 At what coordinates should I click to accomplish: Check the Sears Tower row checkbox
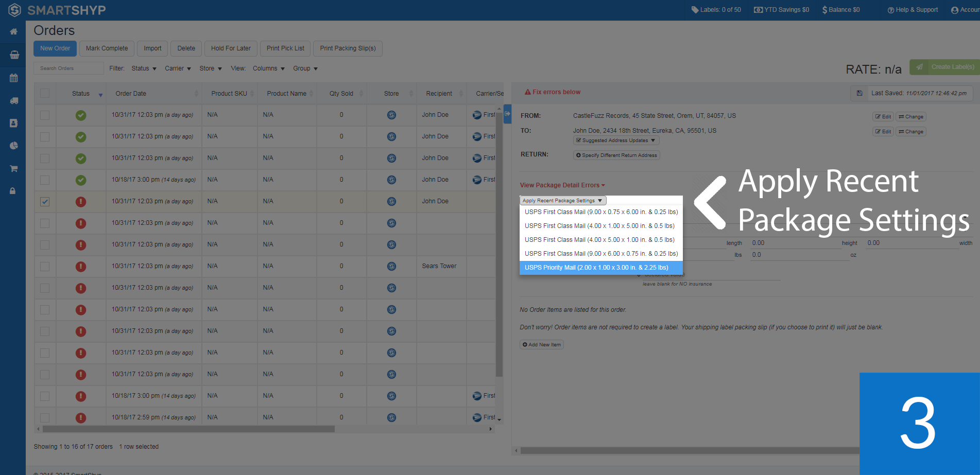coord(45,267)
